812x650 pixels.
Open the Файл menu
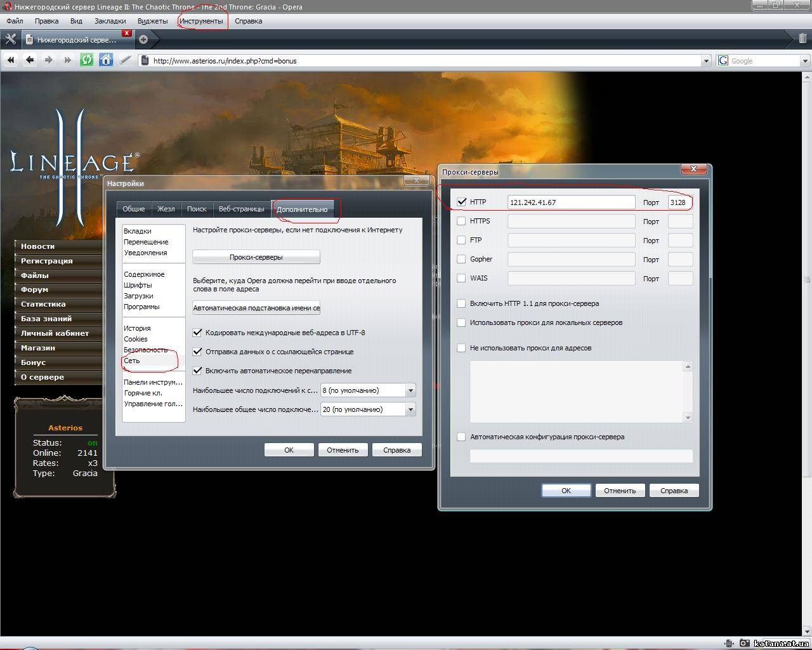point(15,21)
